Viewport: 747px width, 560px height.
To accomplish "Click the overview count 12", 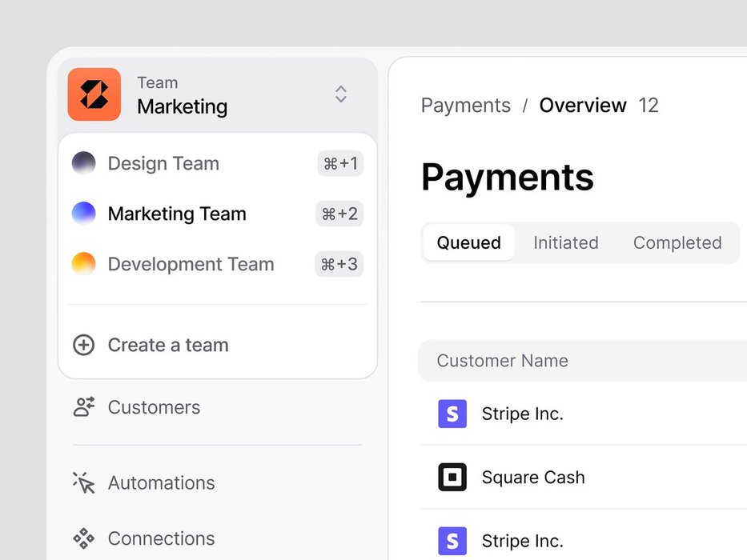I will (649, 106).
